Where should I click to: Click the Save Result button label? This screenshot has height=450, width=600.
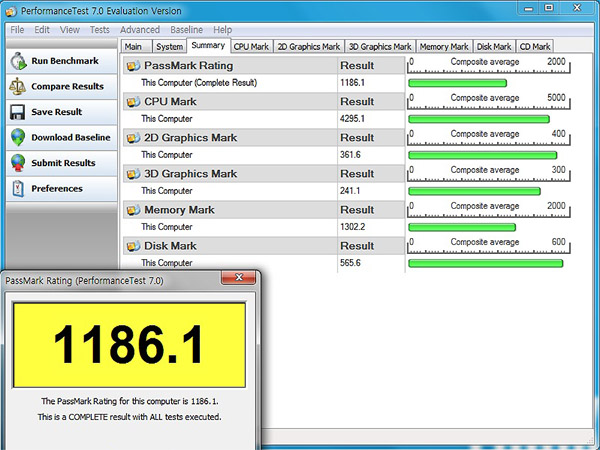(57, 112)
